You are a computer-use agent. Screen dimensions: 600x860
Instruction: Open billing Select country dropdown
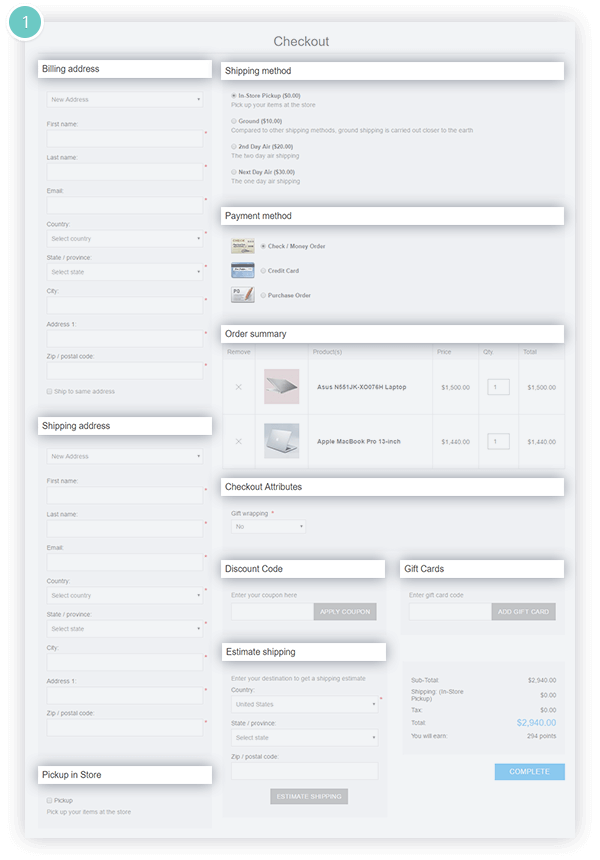pyautogui.click(x=124, y=239)
